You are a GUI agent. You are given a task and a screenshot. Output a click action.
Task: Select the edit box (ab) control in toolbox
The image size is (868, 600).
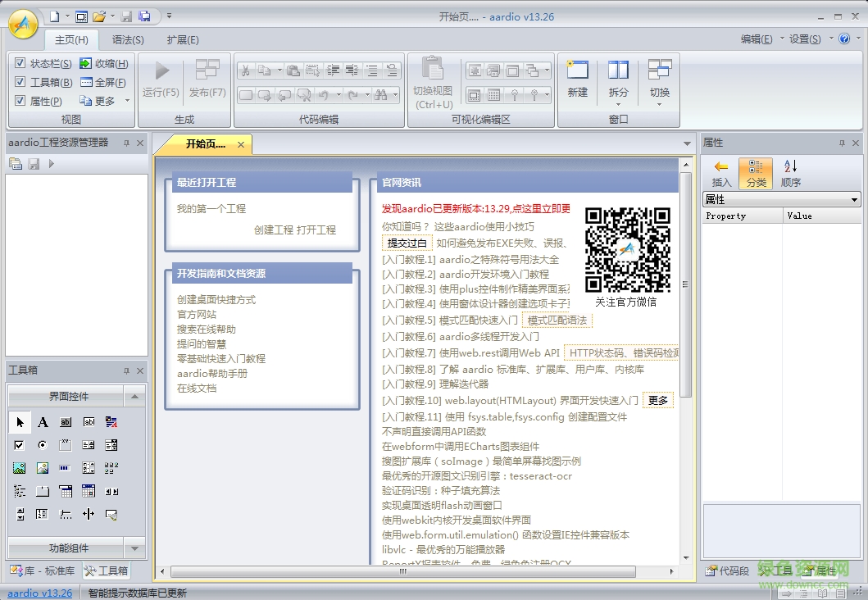tap(66, 421)
